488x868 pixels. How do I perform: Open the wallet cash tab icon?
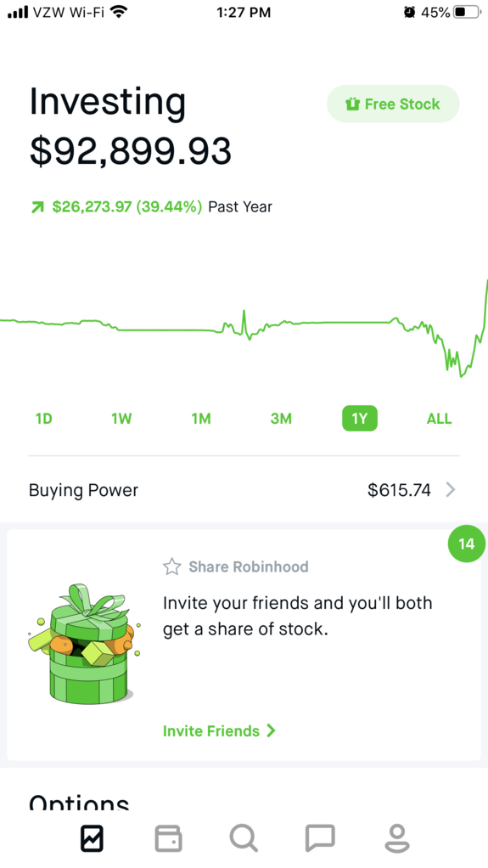tap(168, 838)
